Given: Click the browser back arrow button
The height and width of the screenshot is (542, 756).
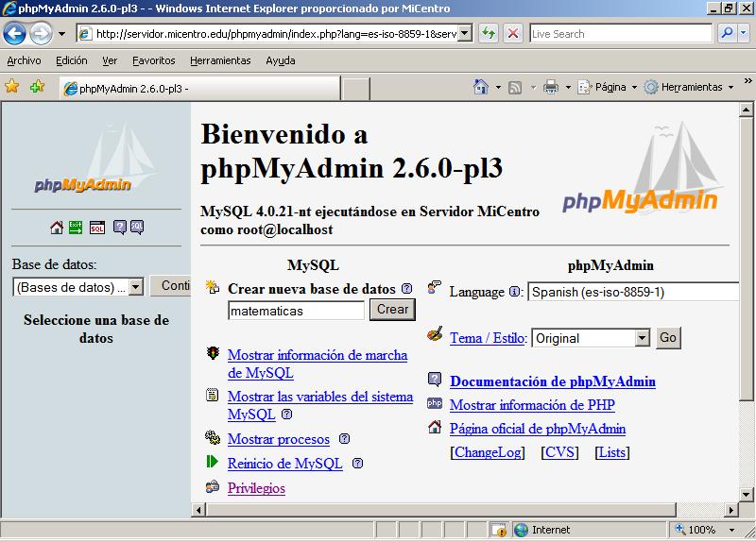Looking at the screenshot, I should click(14, 34).
